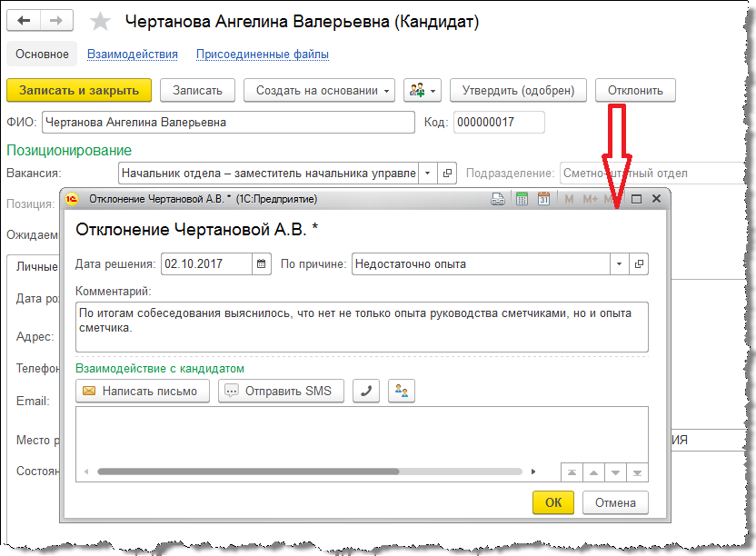756x556 pixels.
Task: Add candidate to favorites with star icon
Action: 101,21
